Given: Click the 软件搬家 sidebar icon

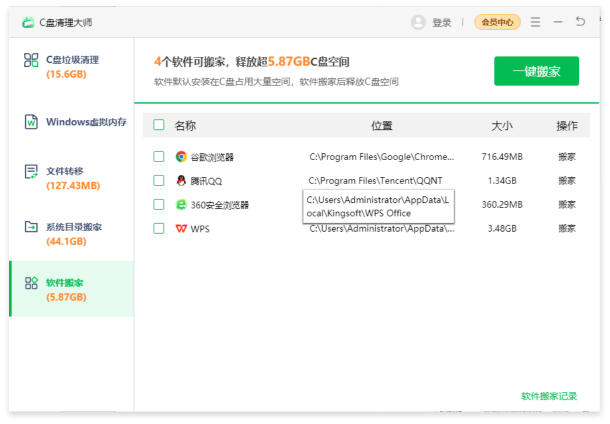Looking at the screenshot, I should [x=31, y=283].
